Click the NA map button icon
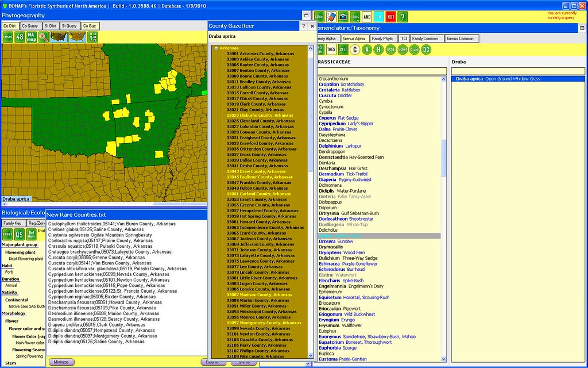 32,37
